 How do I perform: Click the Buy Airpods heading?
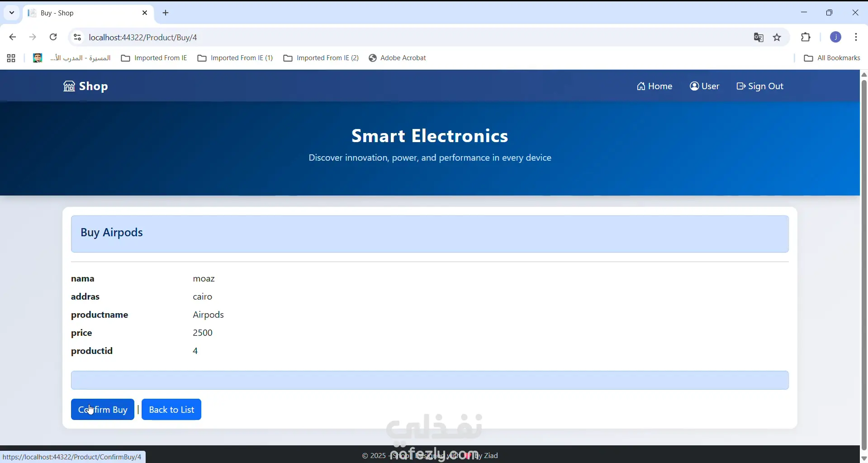(x=112, y=232)
